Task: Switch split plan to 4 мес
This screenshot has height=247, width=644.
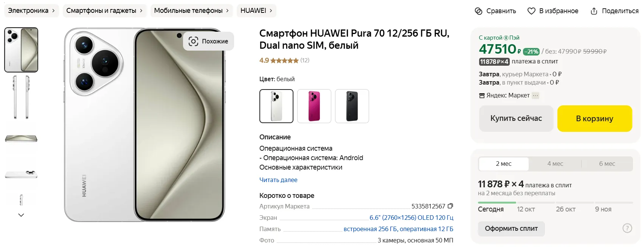Action: pyautogui.click(x=555, y=164)
